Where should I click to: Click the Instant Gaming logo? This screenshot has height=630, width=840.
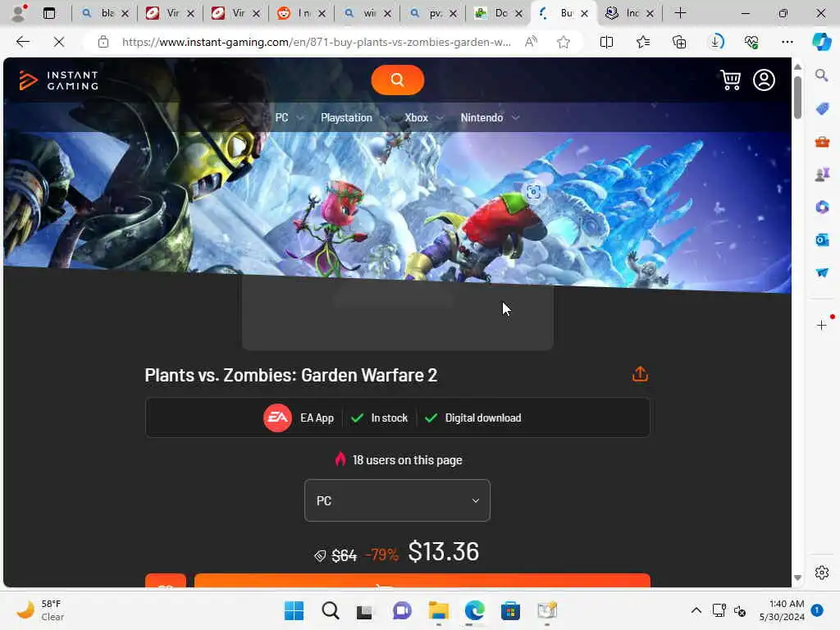[x=59, y=80]
